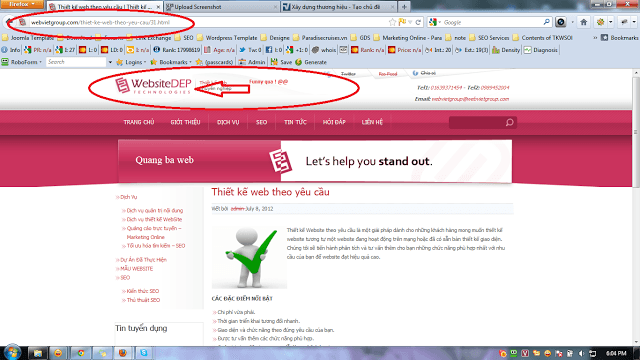The height and width of the screenshot is (360, 640).
Task: Click the WebsiteDEP logo
Action: (153, 86)
